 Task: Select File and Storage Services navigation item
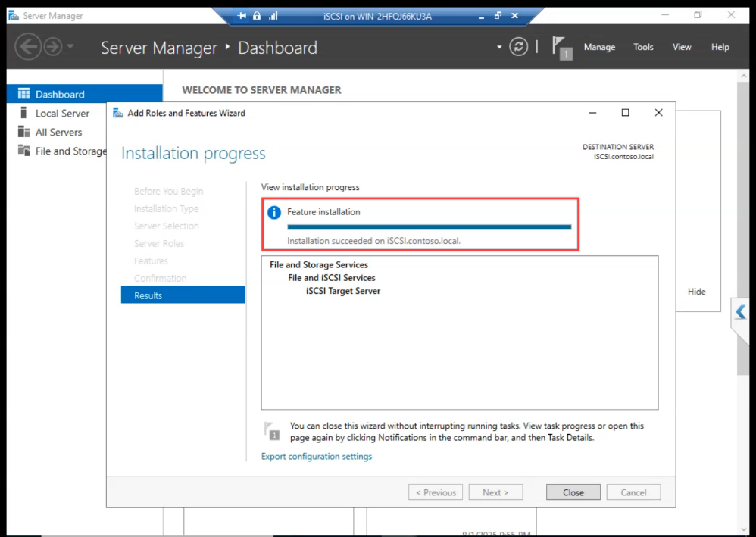[x=61, y=151]
